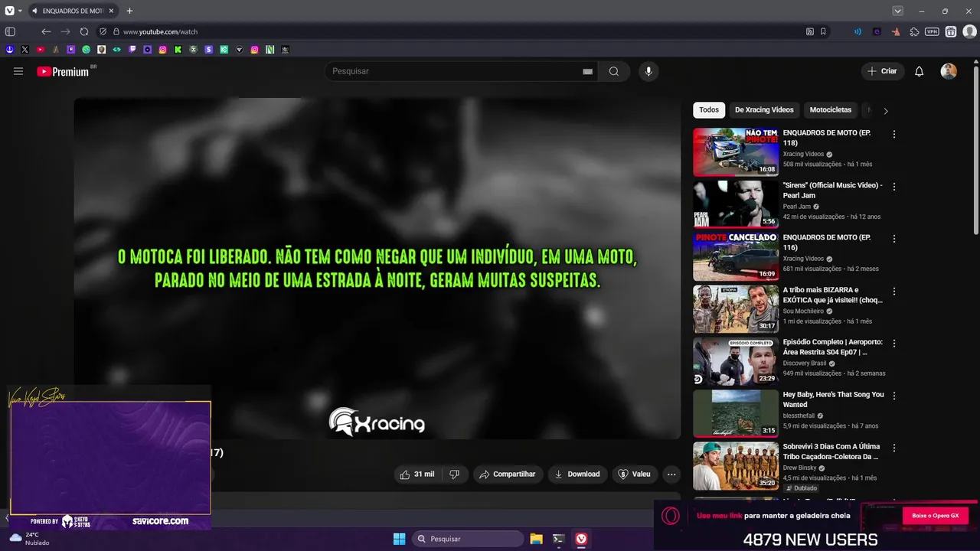The width and height of the screenshot is (980, 551).
Task: Open a new browser tab
Action: [129, 11]
